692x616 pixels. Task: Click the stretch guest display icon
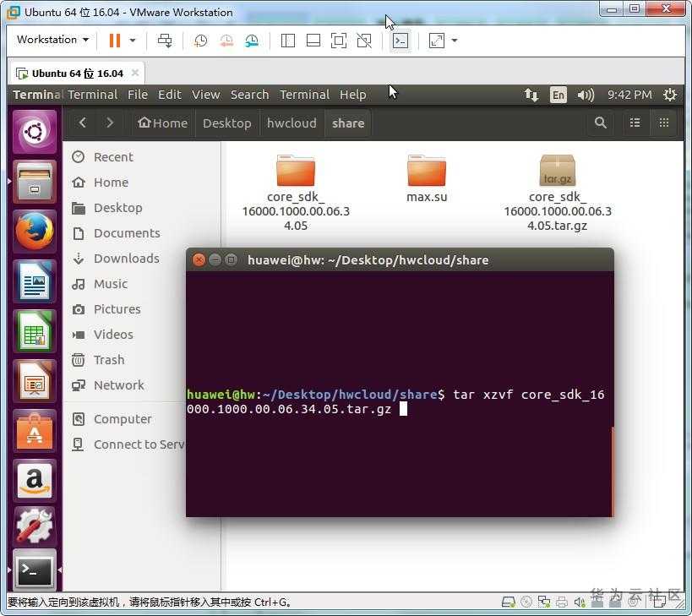pos(437,41)
